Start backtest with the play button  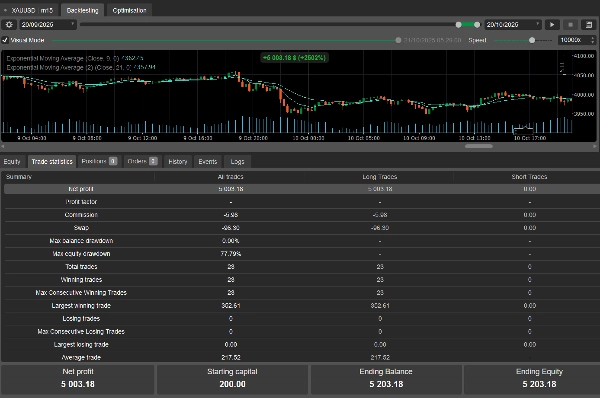pos(552,25)
